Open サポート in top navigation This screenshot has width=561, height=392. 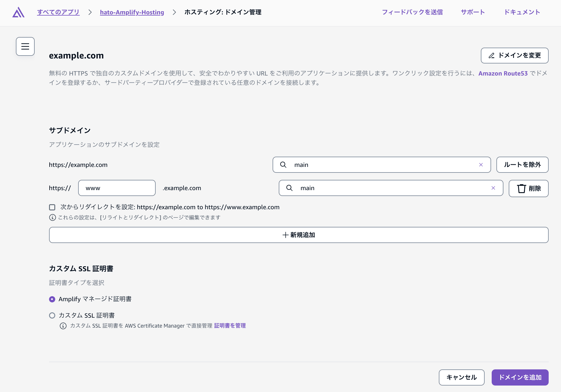[x=473, y=12]
